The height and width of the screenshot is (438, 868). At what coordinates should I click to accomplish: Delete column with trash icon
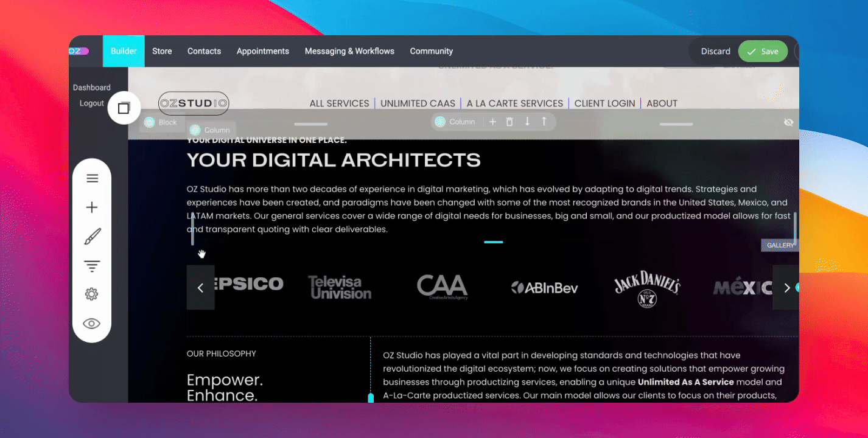[510, 122]
